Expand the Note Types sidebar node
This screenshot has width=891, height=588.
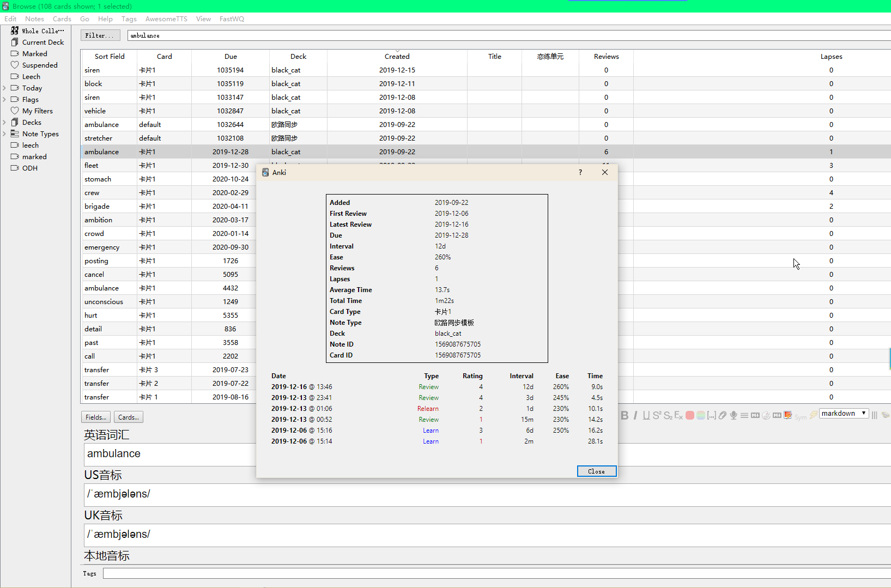[4, 134]
